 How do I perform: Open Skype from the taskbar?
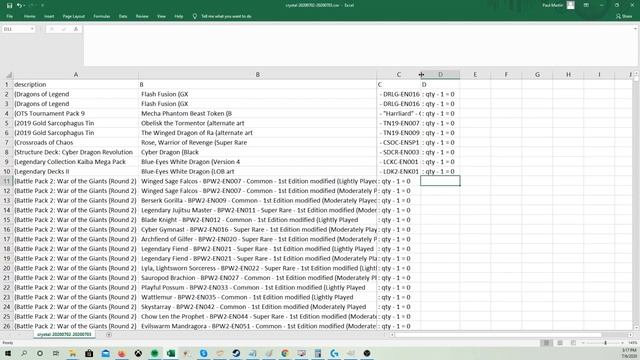click(x=203, y=353)
